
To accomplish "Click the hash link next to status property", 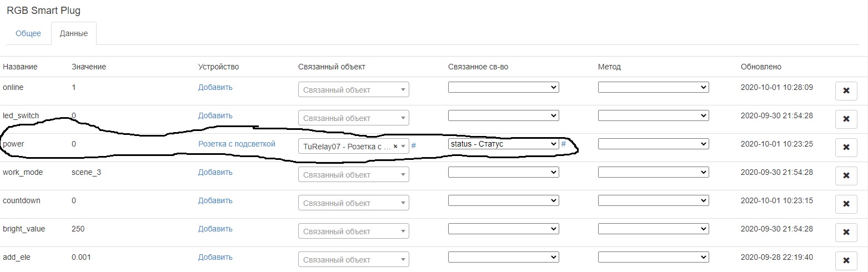I will coord(563,144).
